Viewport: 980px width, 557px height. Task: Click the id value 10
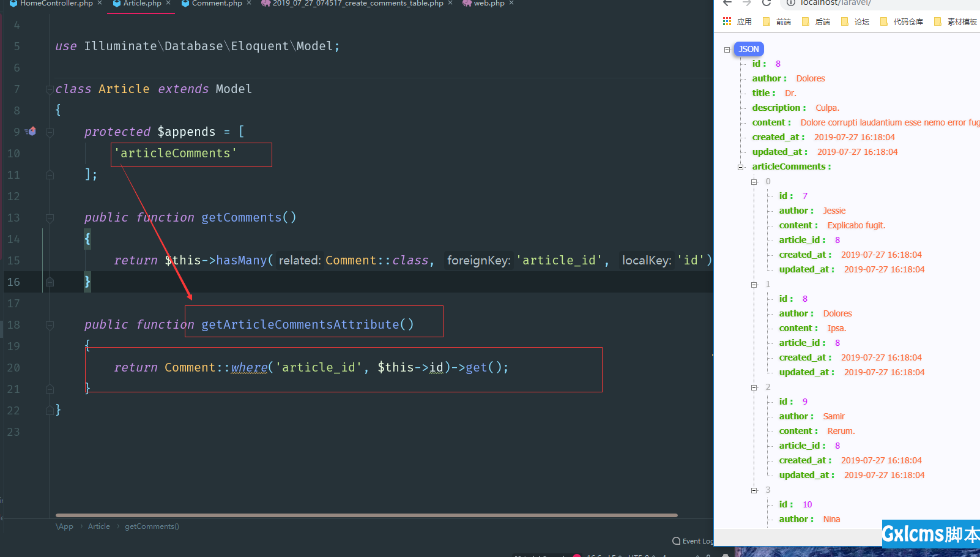click(x=807, y=504)
